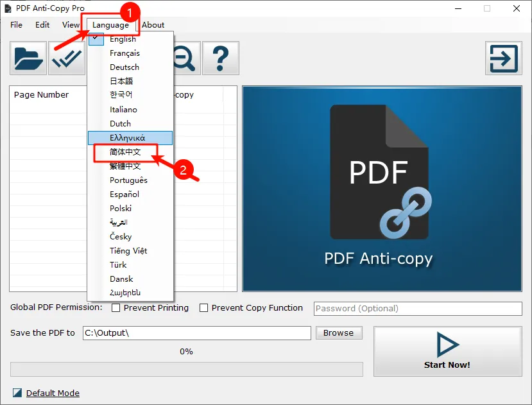Choose Armenian Հայերեն language

[x=130, y=293]
